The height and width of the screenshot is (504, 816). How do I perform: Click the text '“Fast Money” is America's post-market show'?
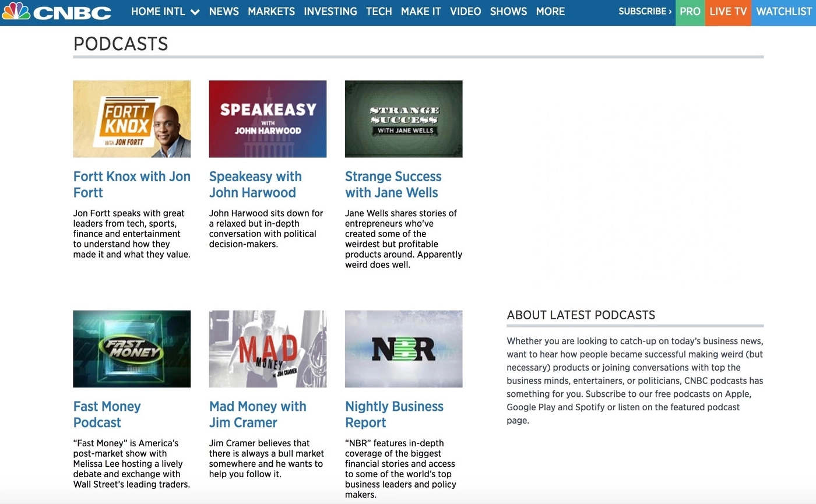coord(132,464)
